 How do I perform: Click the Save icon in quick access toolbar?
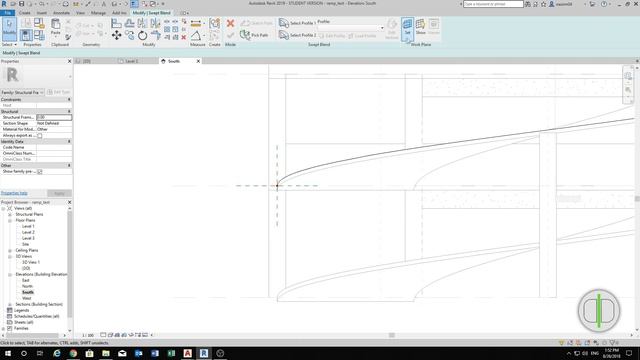[x=22, y=4]
